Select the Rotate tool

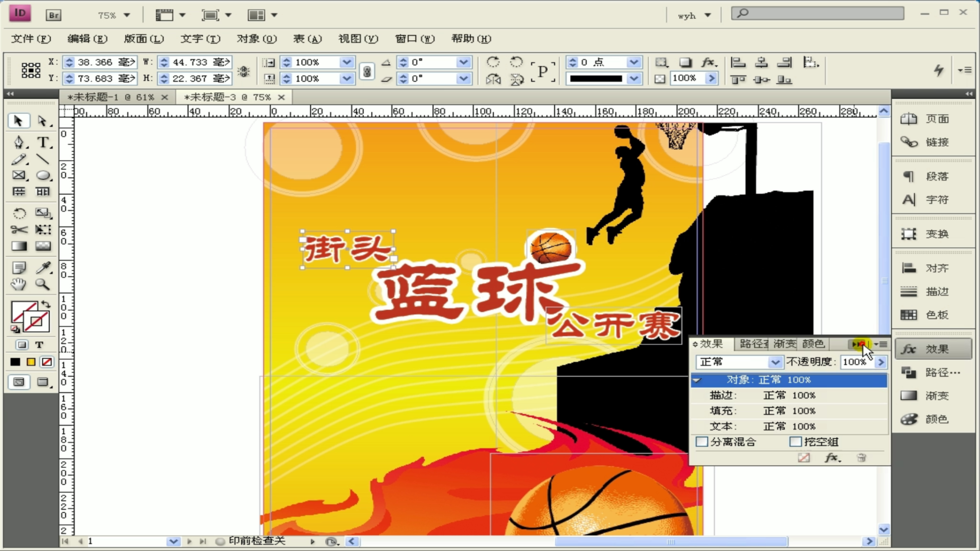(19, 213)
